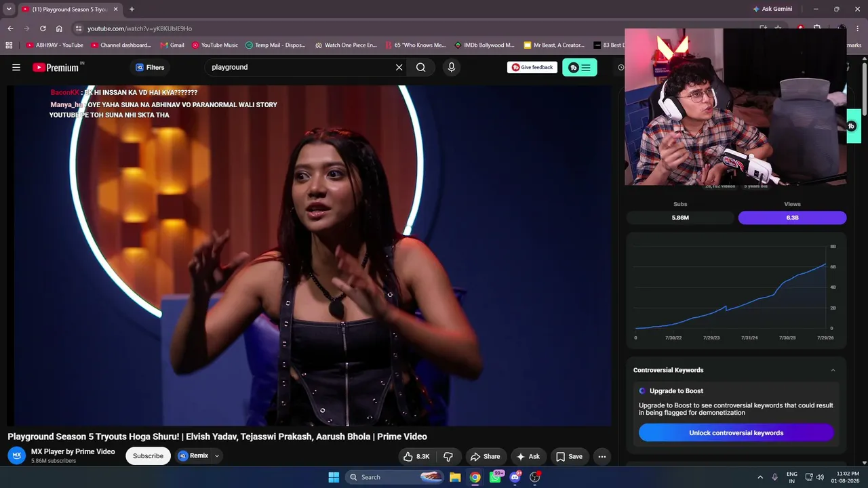Click the Ask Gemini button

point(772,9)
